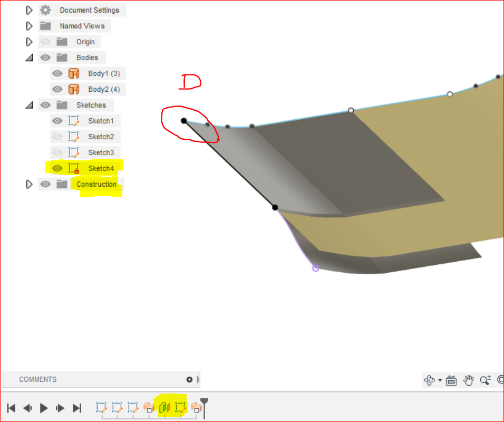Collapse the Bodies folder
The width and height of the screenshot is (504, 422).
(x=30, y=57)
